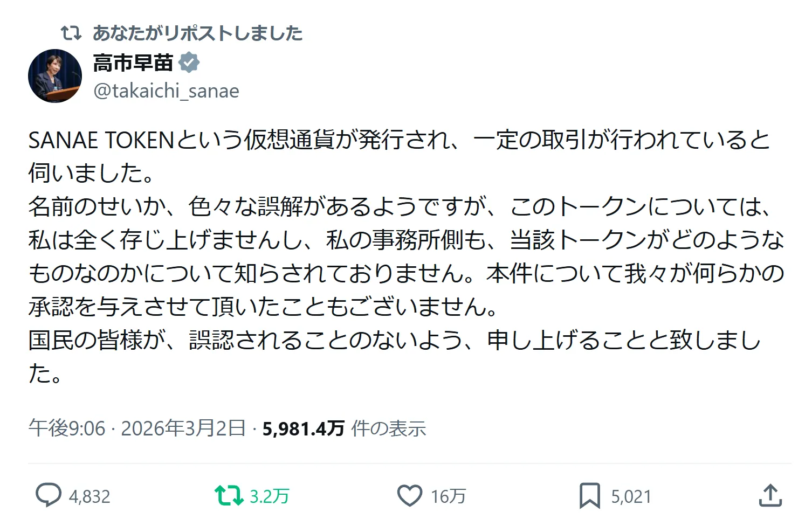Click the 5,021 bookmarks count

point(631,496)
